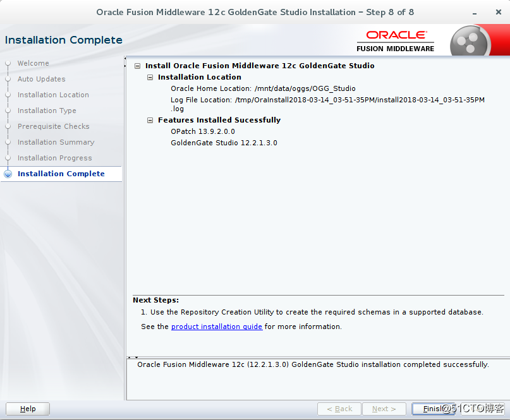Click the sidebar splitter collapse arrows
This screenshot has width=510, height=420.
pos(125,63)
